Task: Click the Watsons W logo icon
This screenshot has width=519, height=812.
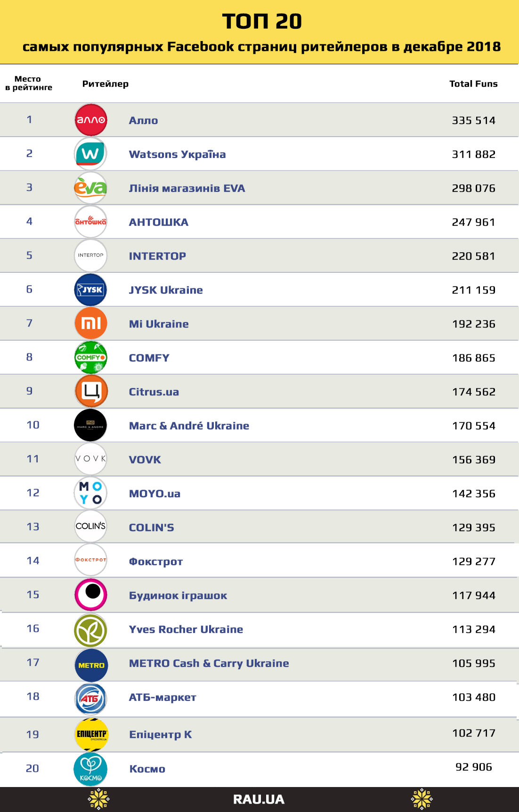Action: coord(91,154)
